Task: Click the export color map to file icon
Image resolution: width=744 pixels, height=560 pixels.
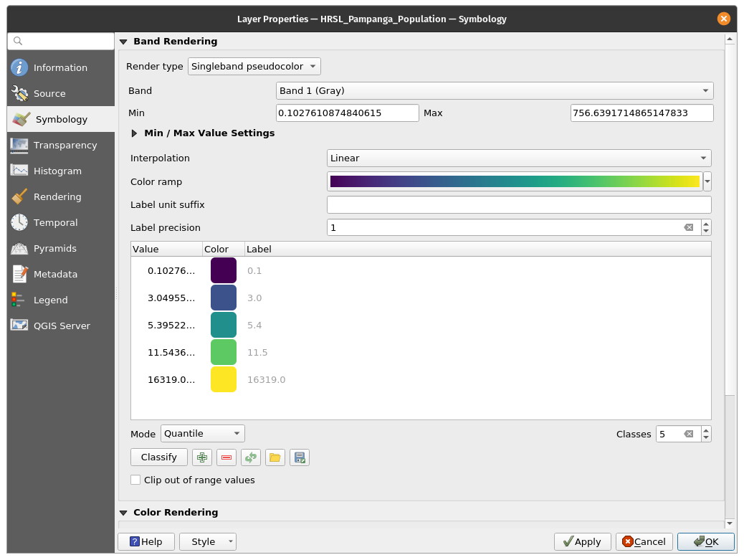Action: (x=300, y=457)
